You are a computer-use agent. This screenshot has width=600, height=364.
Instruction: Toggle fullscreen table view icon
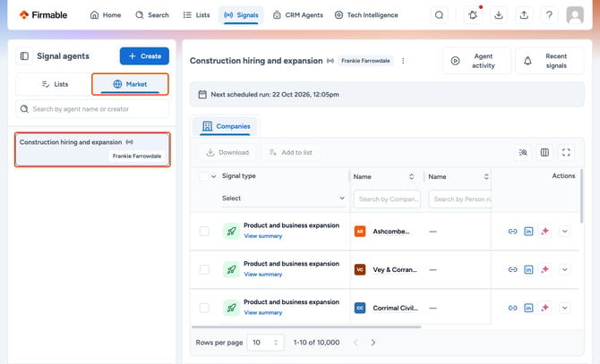pos(566,152)
